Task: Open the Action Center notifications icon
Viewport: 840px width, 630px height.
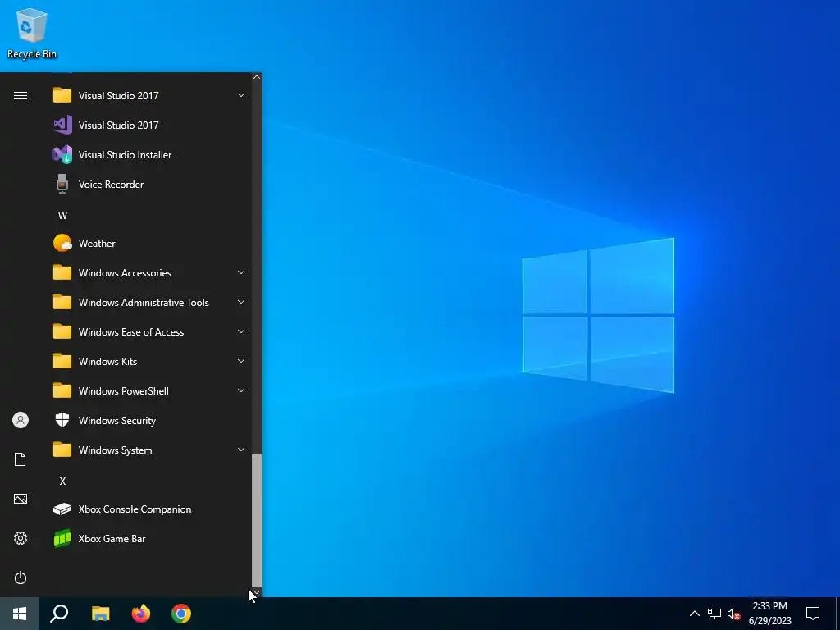Action: coord(813,614)
